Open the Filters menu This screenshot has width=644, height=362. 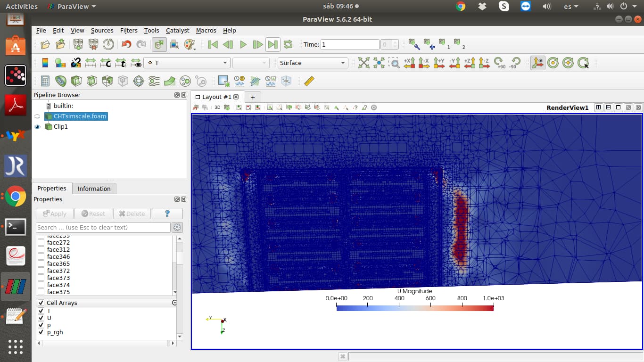(129, 30)
